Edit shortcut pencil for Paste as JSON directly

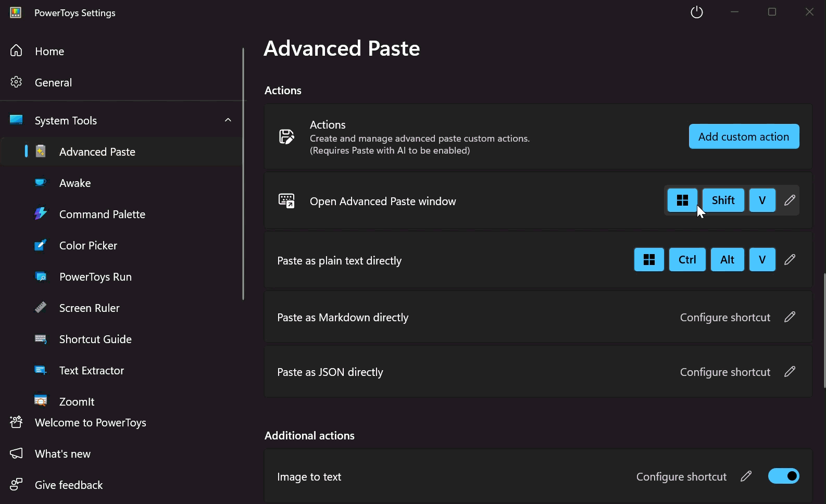point(790,371)
